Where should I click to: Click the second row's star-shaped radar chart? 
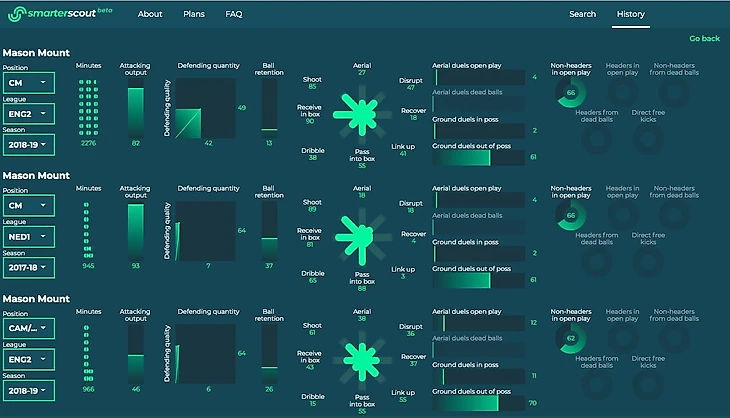(362, 237)
